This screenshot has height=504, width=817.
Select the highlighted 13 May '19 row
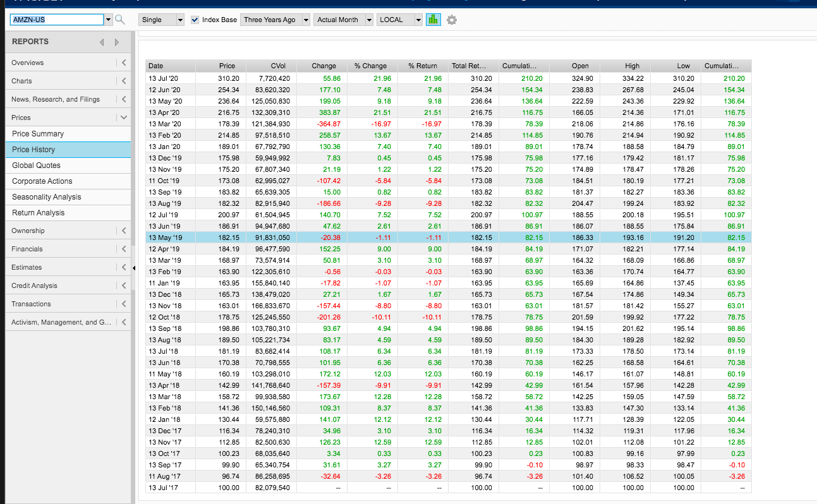[449, 237]
